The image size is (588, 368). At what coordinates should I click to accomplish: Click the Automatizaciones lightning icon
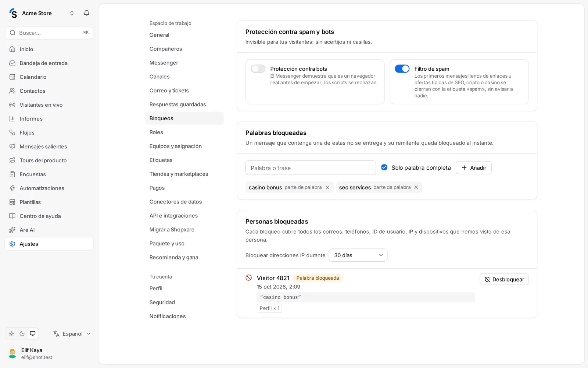click(12, 188)
